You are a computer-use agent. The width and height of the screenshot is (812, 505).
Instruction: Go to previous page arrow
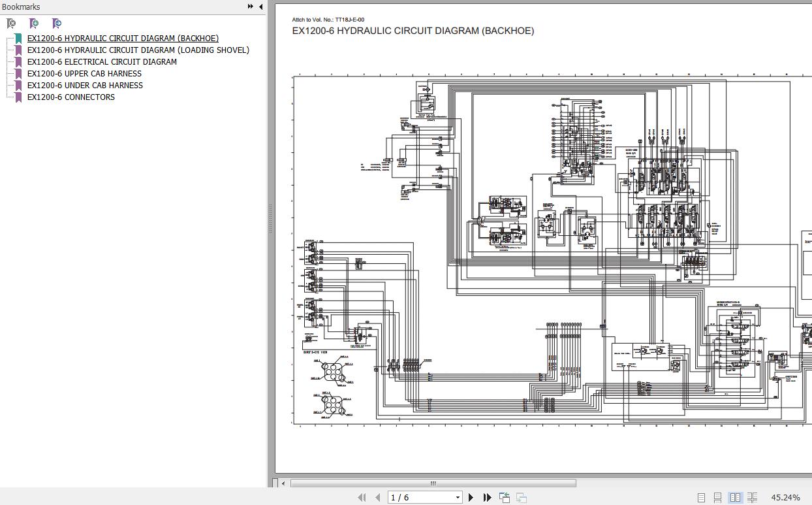click(x=377, y=497)
